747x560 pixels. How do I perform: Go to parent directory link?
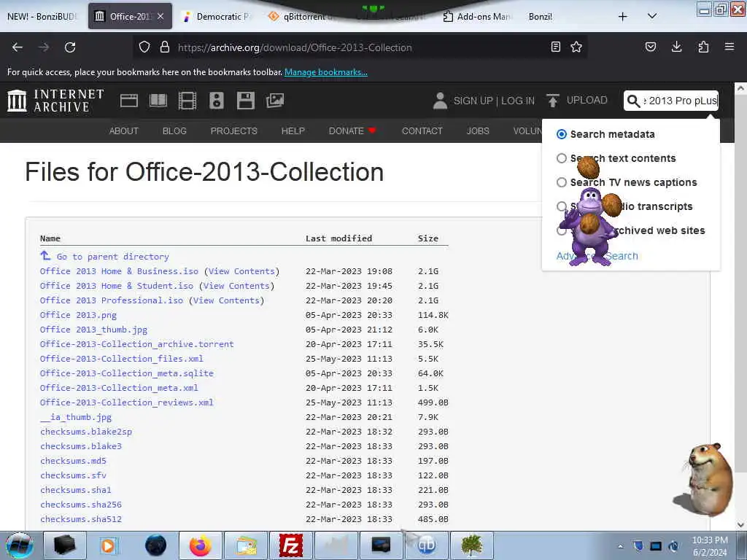(112, 257)
